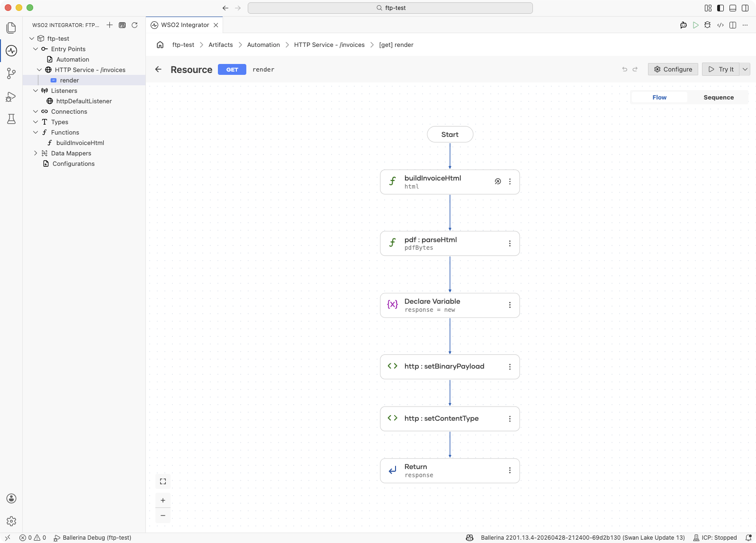Open pdf : parseHtml node options menu
This screenshot has height=543, width=756.
tap(510, 244)
